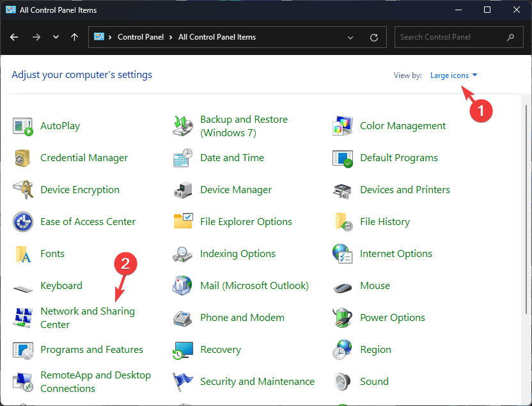
Task: Open the Indexing Options link
Action: 238,254
